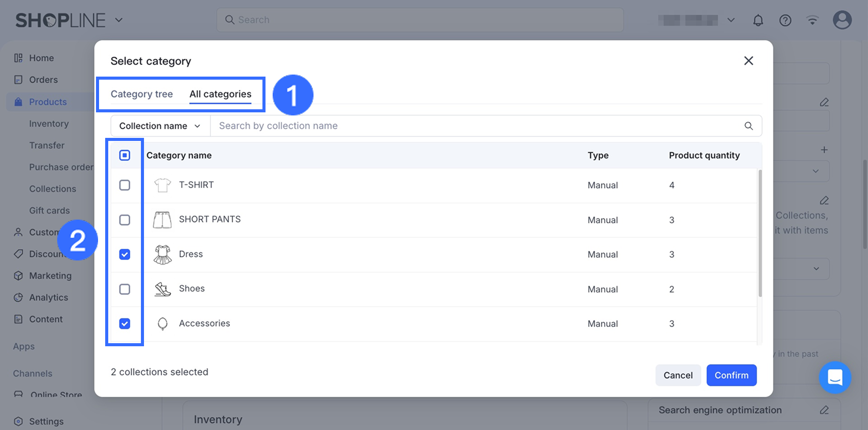Click the Manual type for T-SHIRT row
This screenshot has width=868, height=430.
[603, 185]
